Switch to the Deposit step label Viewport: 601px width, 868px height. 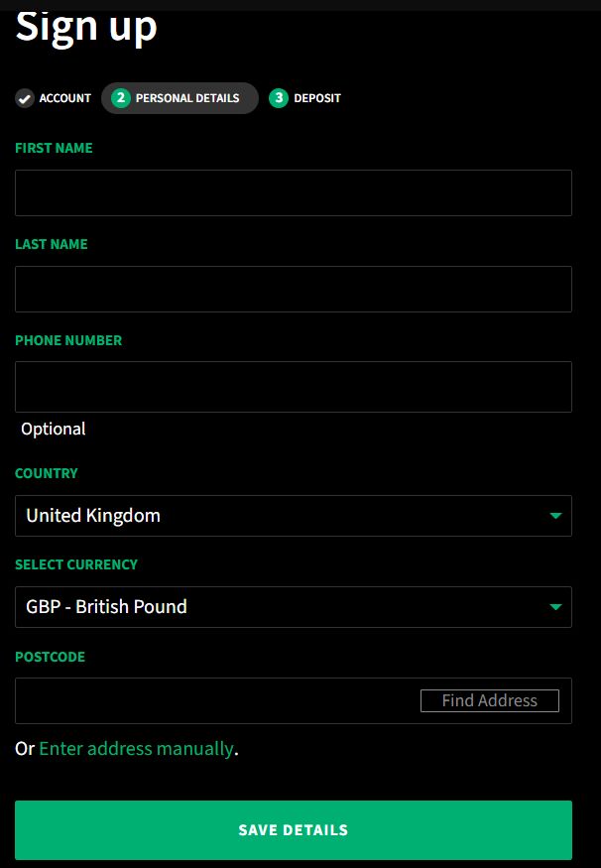coord(317,98)
